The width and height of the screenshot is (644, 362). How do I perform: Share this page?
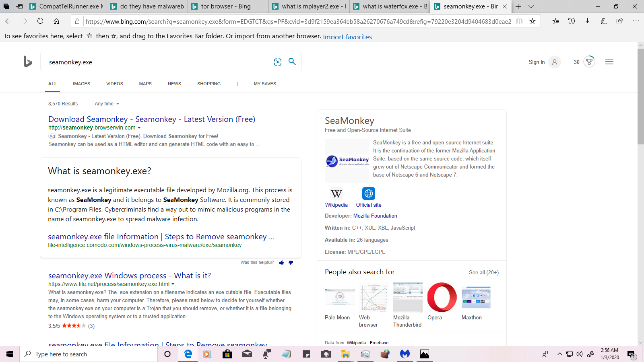[x=620, y=21]
